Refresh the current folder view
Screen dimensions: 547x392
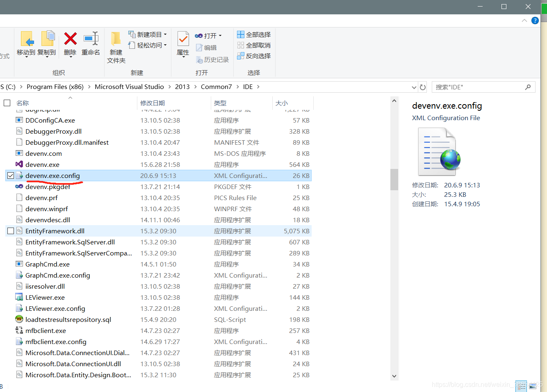click(x=423, y=87)
